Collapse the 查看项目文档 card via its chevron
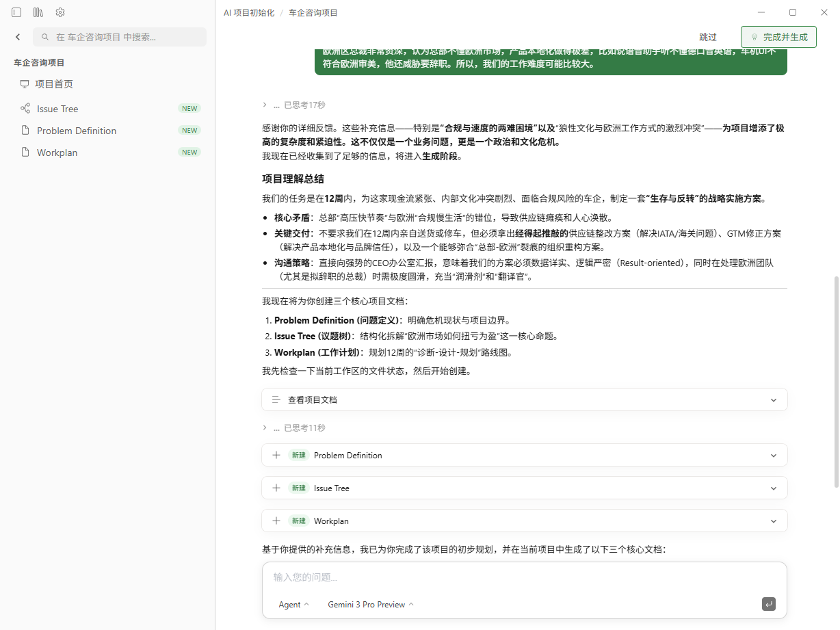840x630 pixels. point(773,399)
